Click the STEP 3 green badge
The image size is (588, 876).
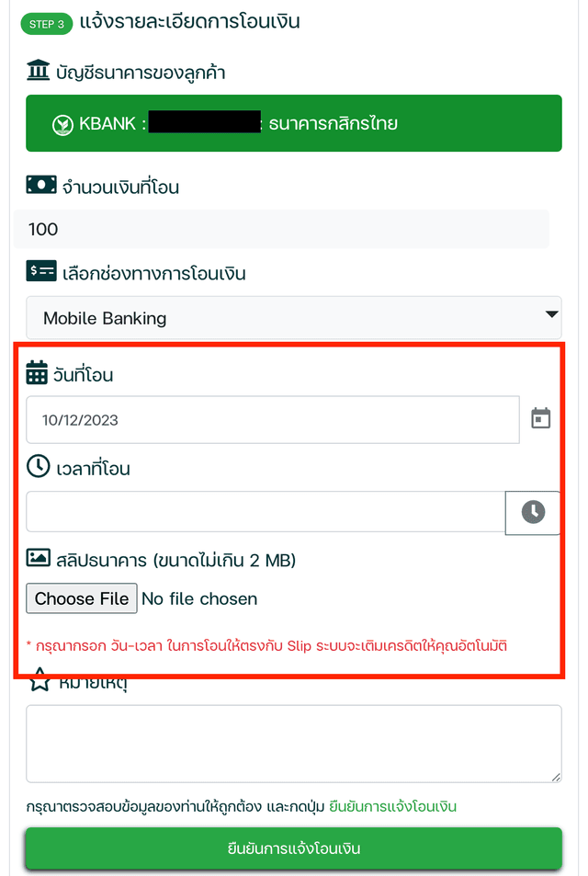click(x=47, y=24)
